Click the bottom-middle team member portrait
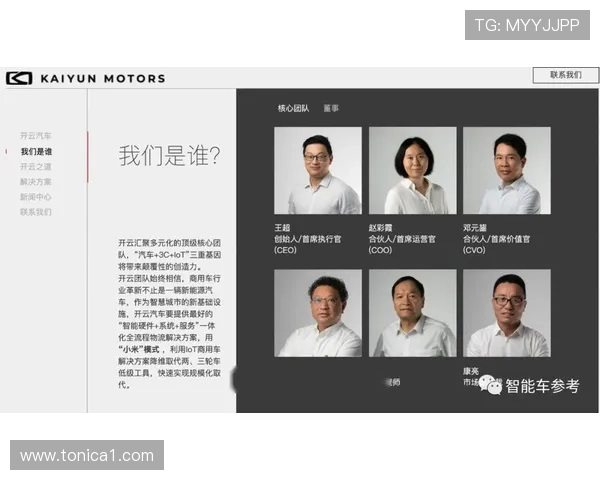 [412, 313]
